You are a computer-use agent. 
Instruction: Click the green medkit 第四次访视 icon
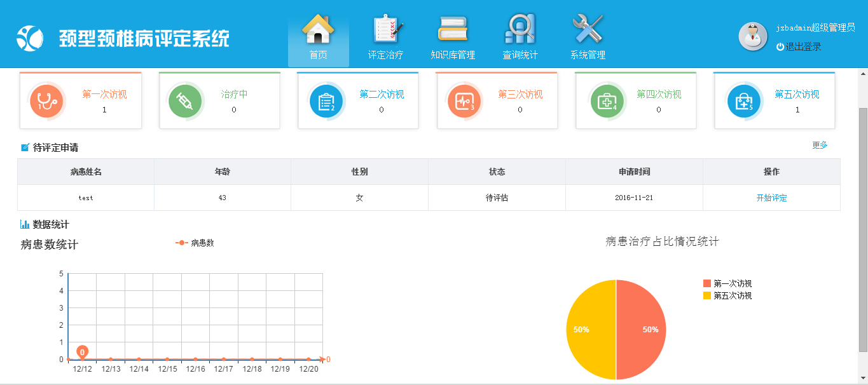(603, 101)
